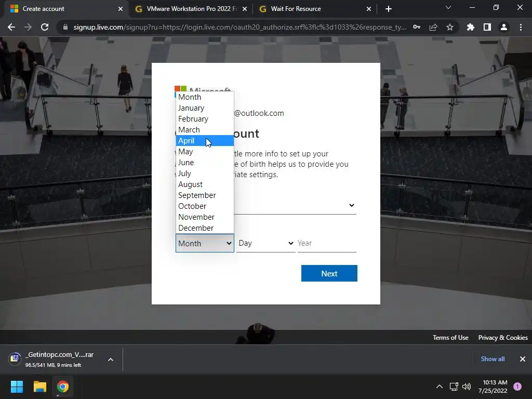Click Show all downloads
Screen dimensions: 532x399
click(x=493, y=359)
